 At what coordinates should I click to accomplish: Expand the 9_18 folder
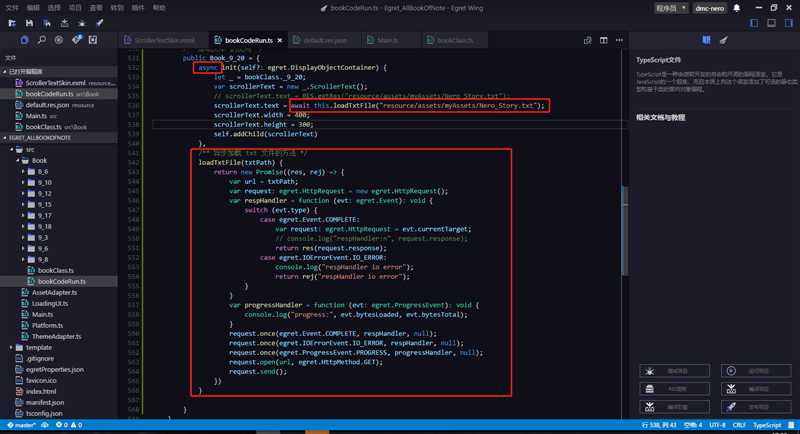(23, 226)
